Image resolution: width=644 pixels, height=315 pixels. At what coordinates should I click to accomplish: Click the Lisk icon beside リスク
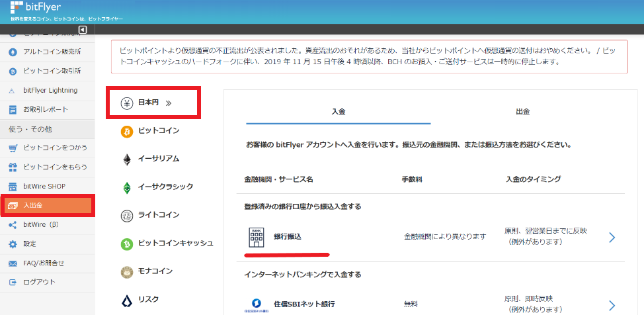click(x=127, y=300)
